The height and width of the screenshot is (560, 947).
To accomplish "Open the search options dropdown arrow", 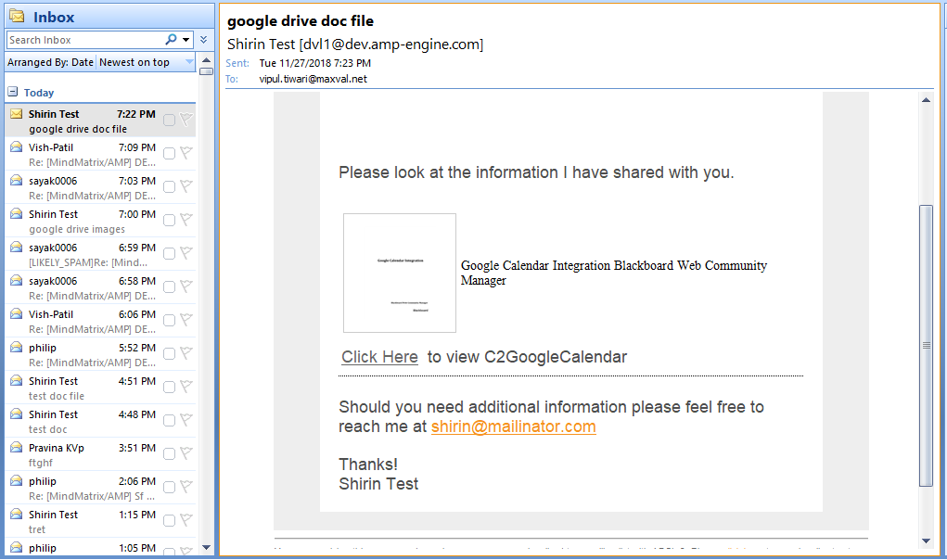I will pos(186,40).
